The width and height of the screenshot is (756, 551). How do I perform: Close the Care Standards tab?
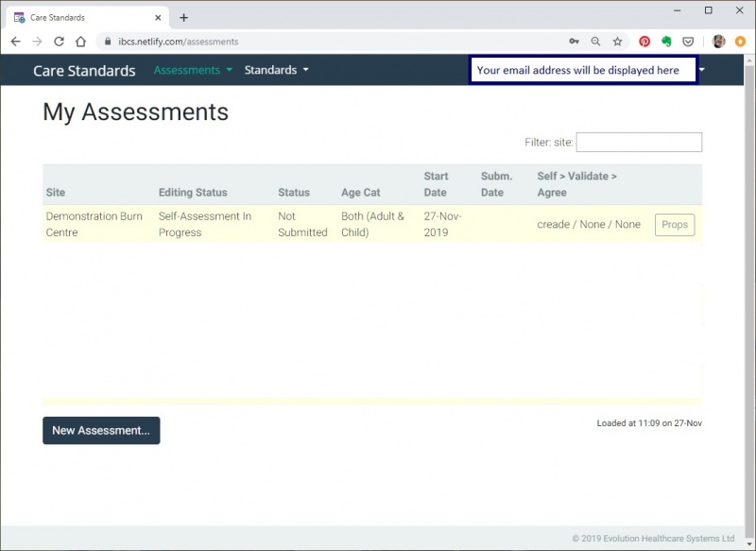click(158, 18)
